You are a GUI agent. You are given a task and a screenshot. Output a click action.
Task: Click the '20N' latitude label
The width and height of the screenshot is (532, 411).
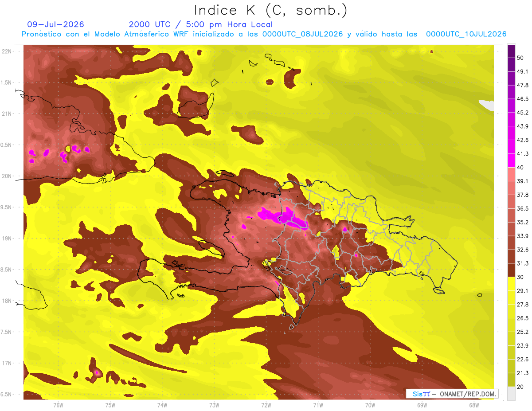click(7, 176)
